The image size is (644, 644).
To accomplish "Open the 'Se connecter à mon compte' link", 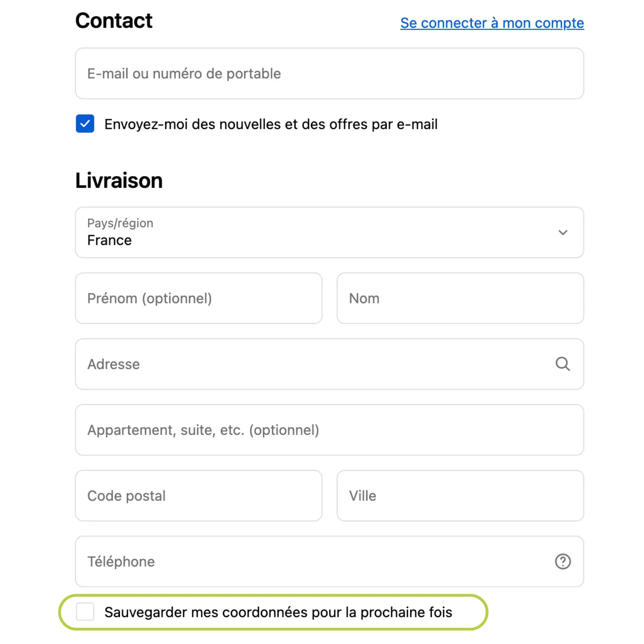I will 492,23.
